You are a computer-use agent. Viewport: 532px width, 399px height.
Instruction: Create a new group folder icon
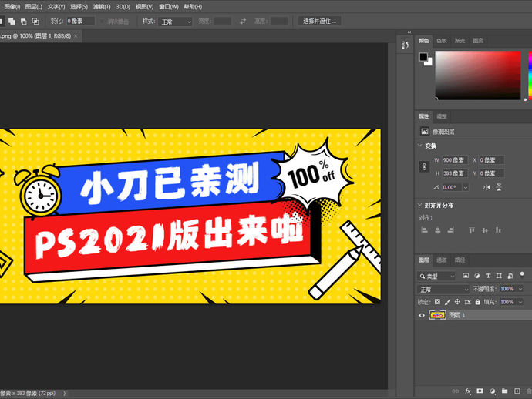click(x=504, y=391)
